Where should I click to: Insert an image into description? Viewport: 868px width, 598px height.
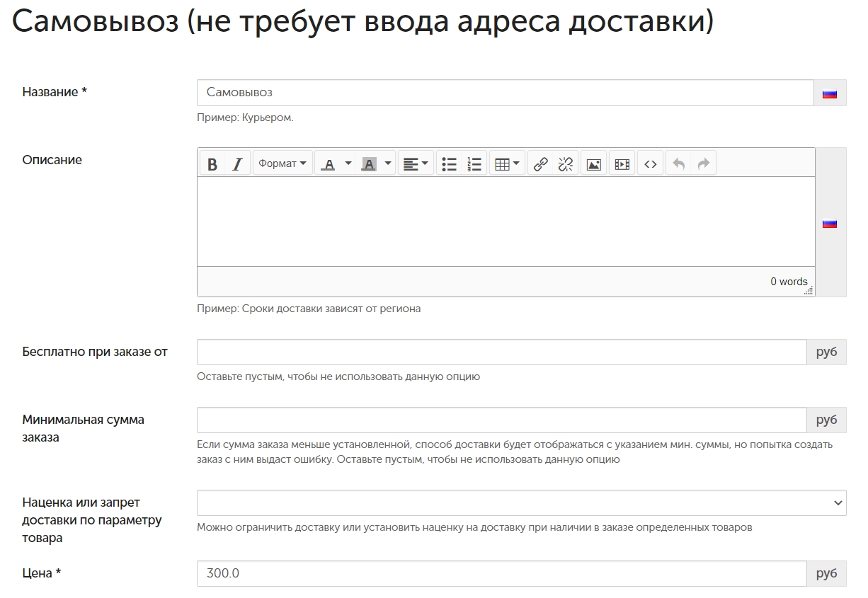tap(594, 163)
